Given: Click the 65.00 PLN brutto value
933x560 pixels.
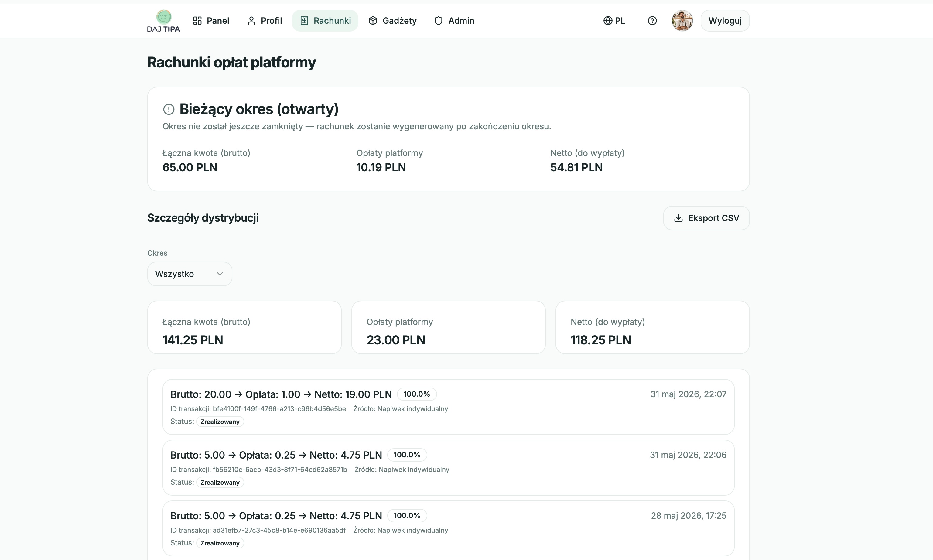Looking at the screenshot, I should 190,168.
